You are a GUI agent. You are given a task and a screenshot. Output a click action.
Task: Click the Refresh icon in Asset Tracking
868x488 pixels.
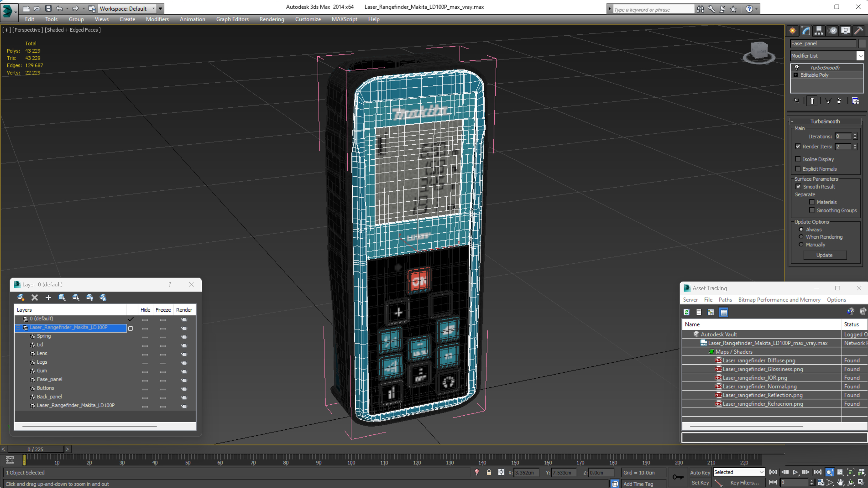(x=686, y=312)
